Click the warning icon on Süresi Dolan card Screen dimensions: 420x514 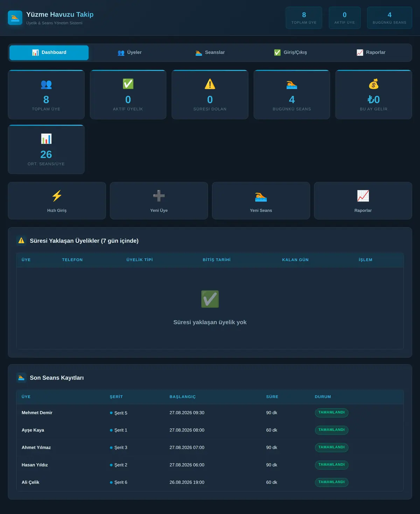(x=210, y=84)
